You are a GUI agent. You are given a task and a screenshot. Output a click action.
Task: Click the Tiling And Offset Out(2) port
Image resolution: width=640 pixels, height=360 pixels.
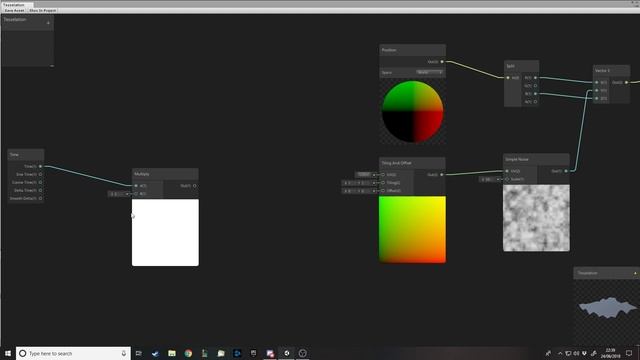(x=442, y=175)
